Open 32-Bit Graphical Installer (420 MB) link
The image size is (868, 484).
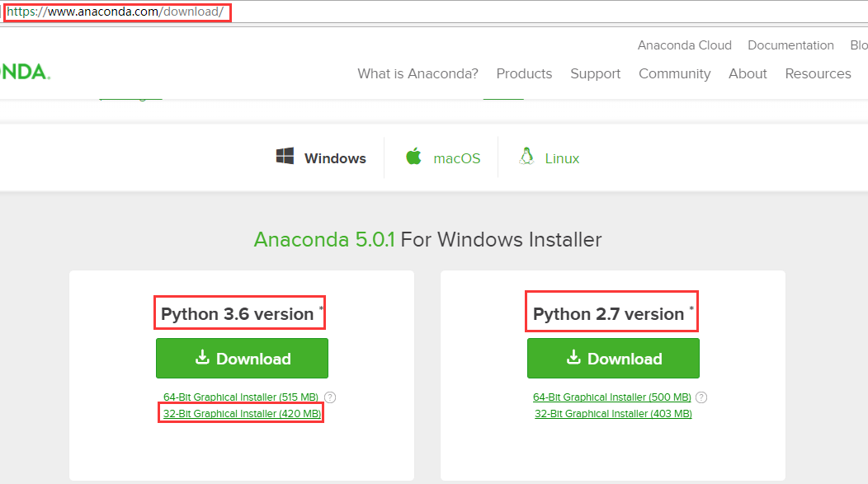point(241,414)
